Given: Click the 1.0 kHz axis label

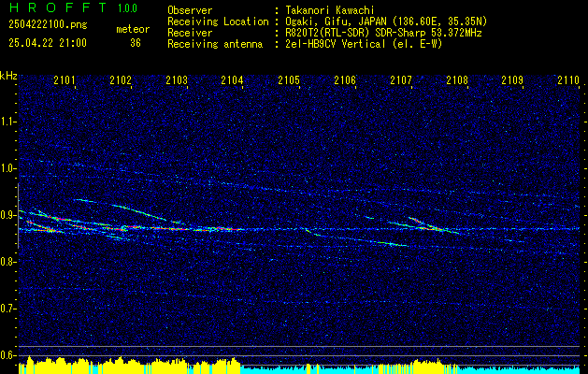Looking at the screenshot, I should pyautogui.click(x=7, y=168).
